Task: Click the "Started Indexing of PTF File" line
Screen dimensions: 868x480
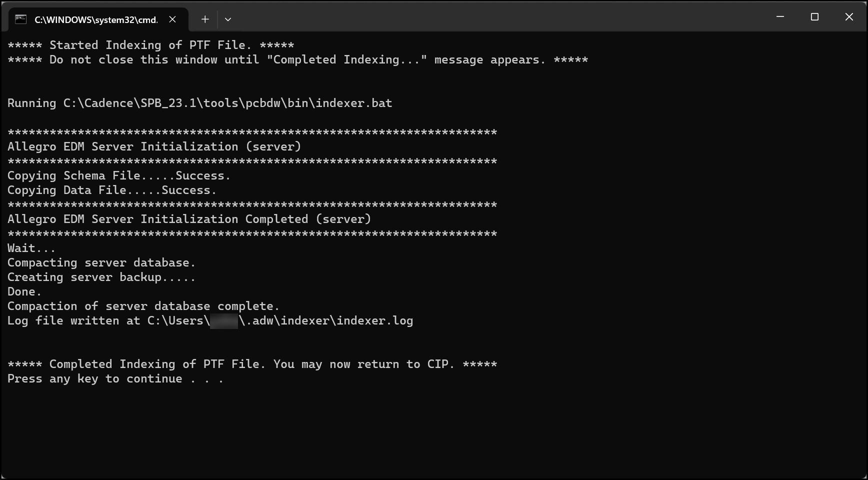Action: click(150, 45)
